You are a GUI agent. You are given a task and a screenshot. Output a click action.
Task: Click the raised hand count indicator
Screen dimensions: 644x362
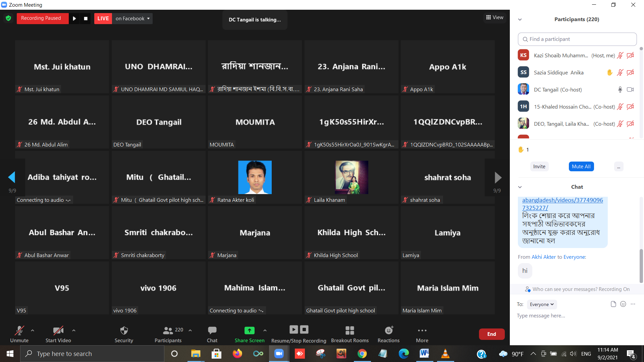524,149
